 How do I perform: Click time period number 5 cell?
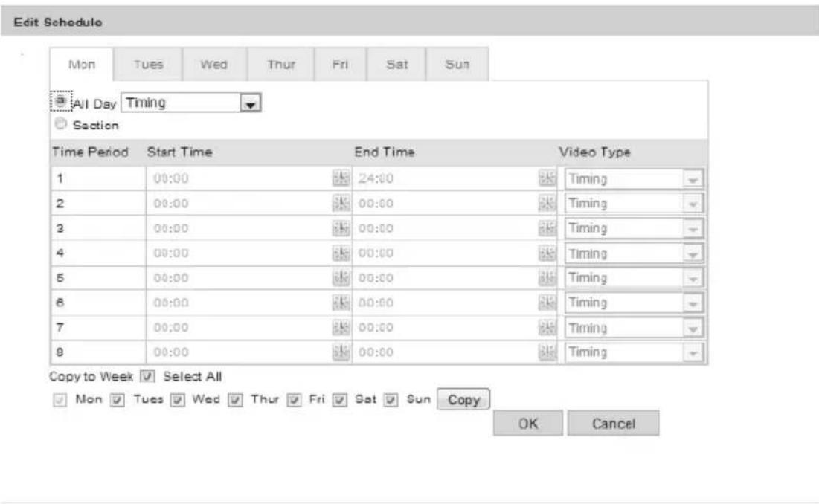pos(98,277)
